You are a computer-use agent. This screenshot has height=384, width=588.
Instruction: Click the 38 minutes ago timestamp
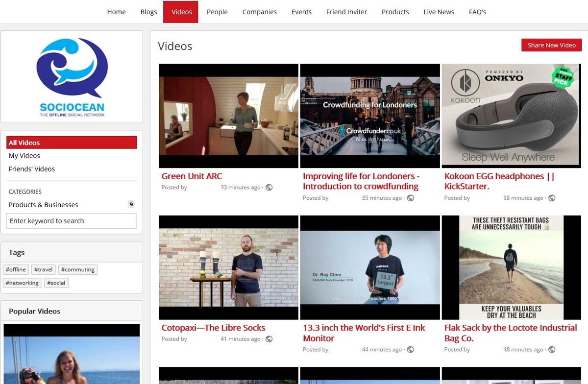coord(523,198)
